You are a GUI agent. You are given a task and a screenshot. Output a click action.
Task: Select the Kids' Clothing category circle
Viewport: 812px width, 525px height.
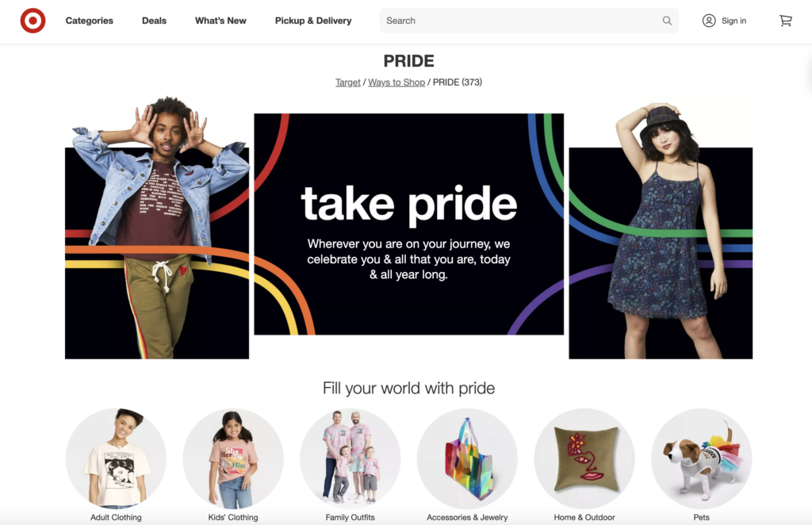click(233, 458)
